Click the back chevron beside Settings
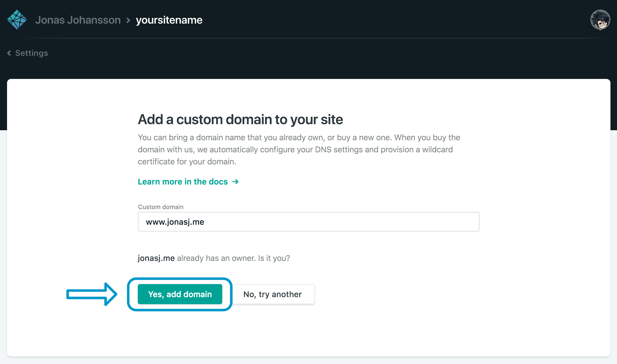617x364 pixels. pos(9,53)
